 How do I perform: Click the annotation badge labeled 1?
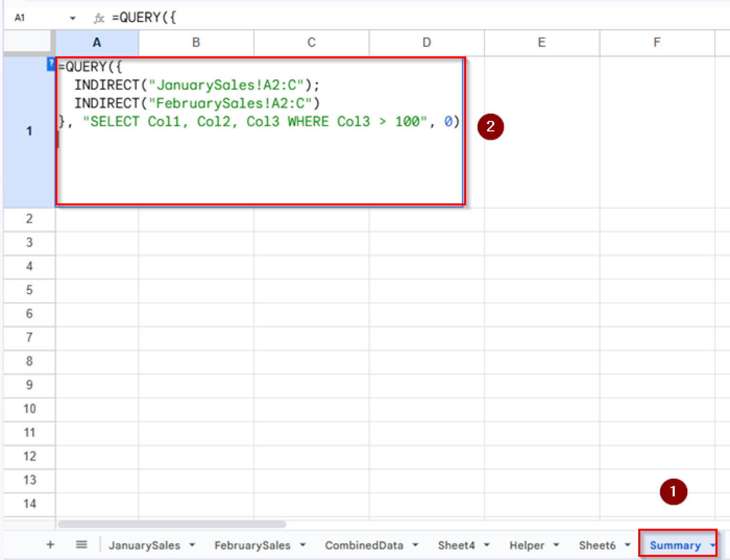[673, 492]
